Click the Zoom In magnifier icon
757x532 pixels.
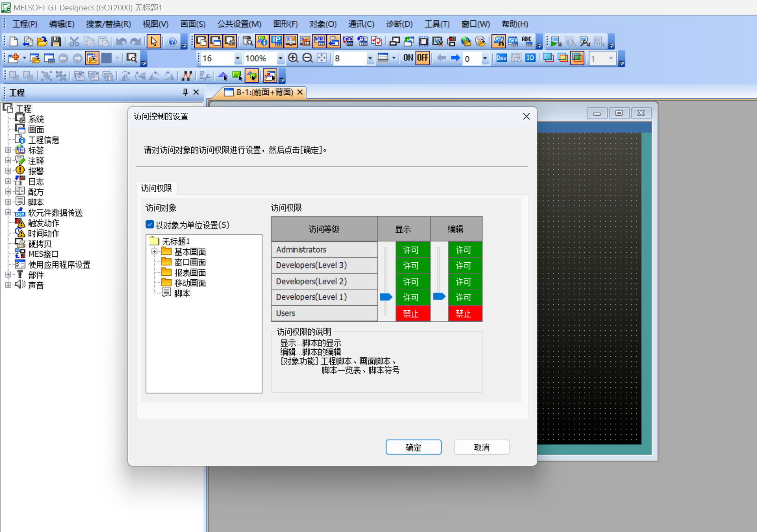(293, 58)
